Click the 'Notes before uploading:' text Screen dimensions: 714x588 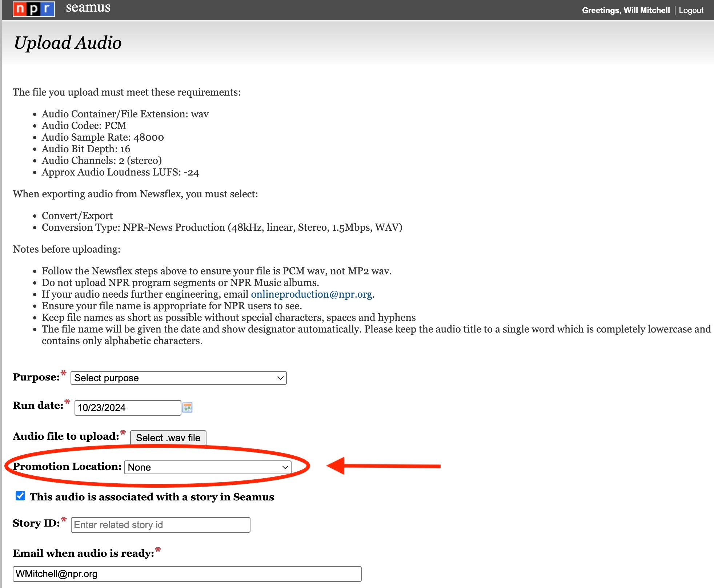67,249
